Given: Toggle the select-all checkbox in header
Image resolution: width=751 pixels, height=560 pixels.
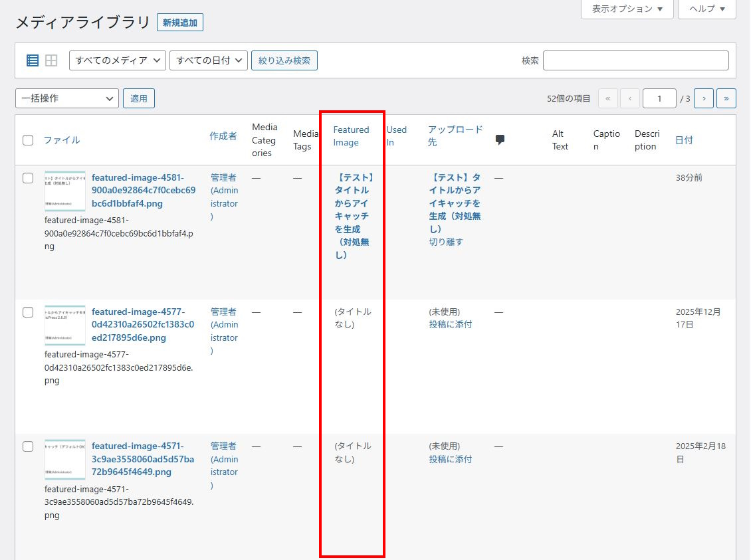Looking at the screenshot, I should [x=28, y=140].
